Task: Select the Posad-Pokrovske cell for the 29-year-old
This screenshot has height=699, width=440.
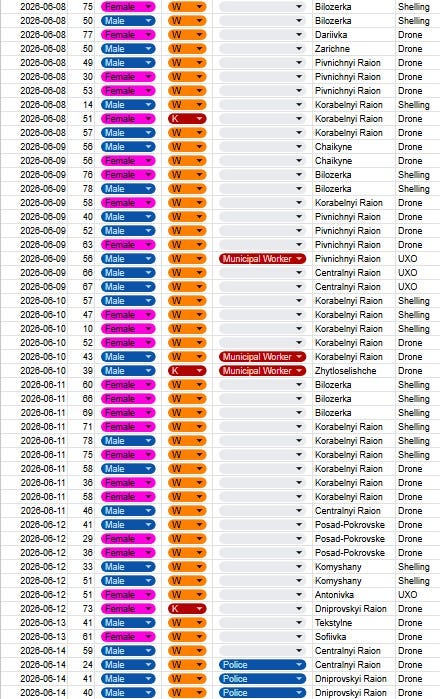Action: click(354, 539)
